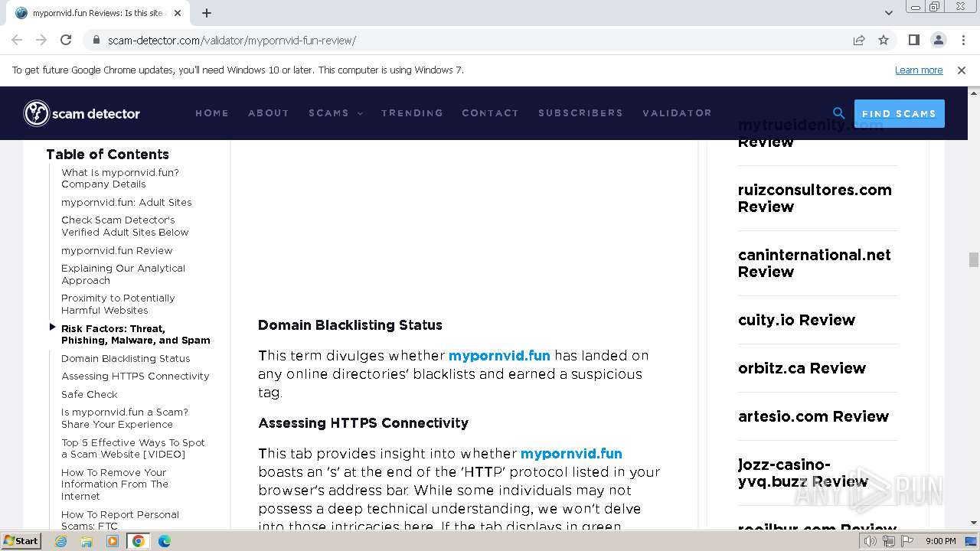Viewport: 980px width, 551px height.
Task: Select 'Risk Factors: Threat, Phishing, Malware, and Spam'
Action: tap(136, 334)
